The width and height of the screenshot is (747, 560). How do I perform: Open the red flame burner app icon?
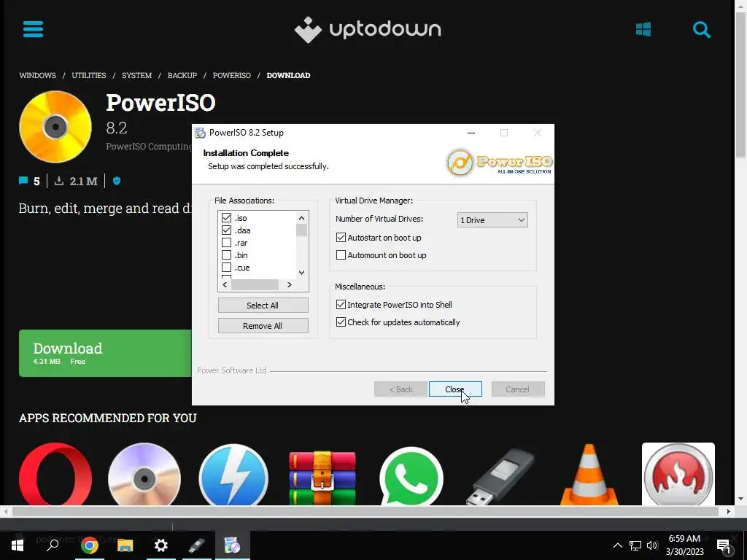click(678, 474)
